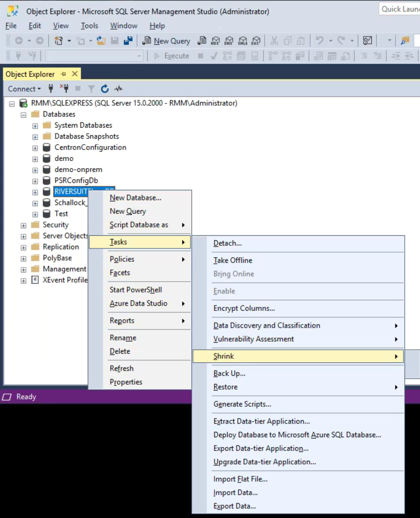Screen dimensions: 420x518
Task: Click the Activity Monitor pulse icon in Object Explorer
Action: pyautogui.click(x=118, y=88)
